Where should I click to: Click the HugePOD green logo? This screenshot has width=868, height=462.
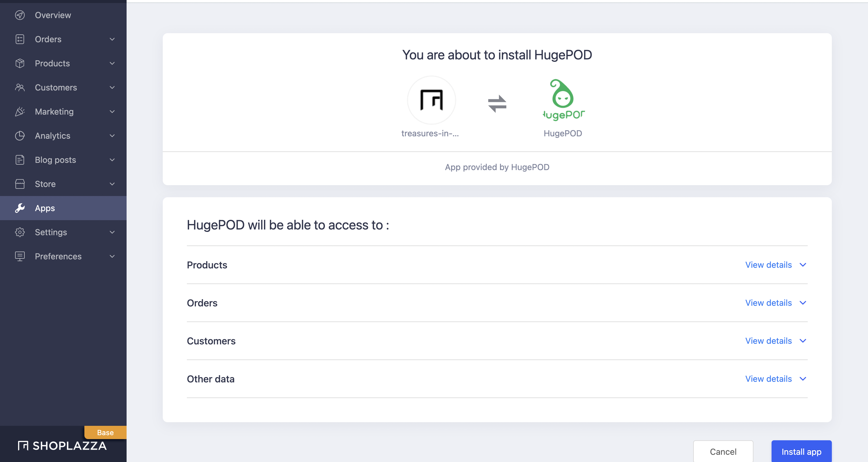[563, 100]
